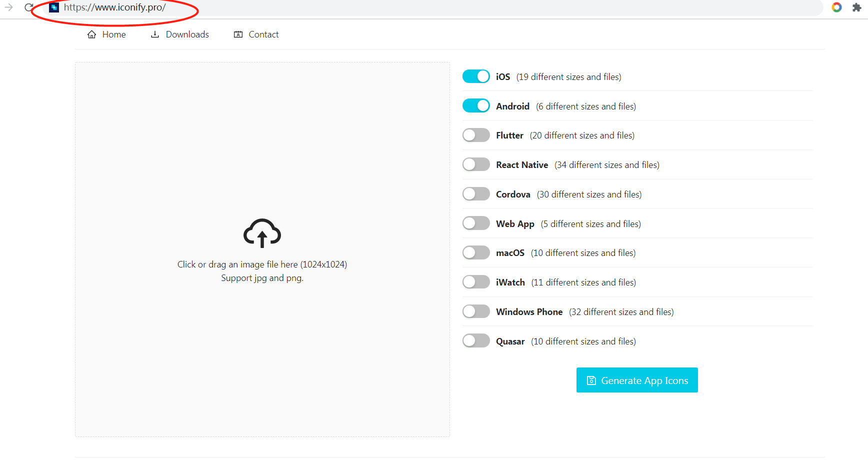Click the contact card icon beside Contact

click(x=238, y=34)
